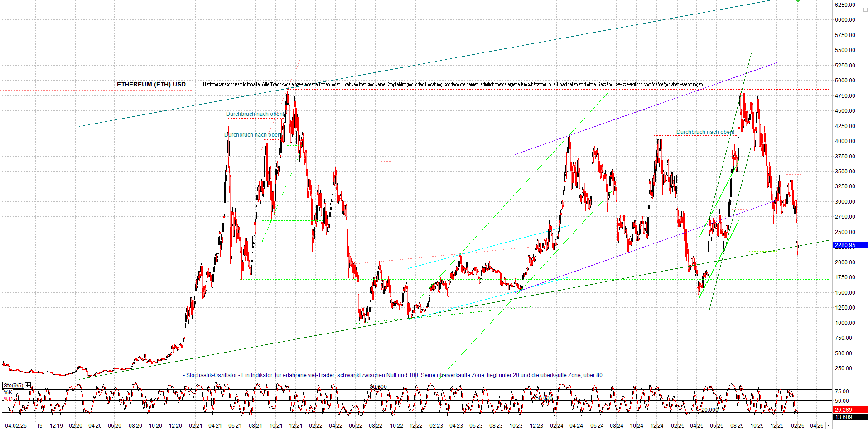Click the 04.02.26 date on time axis
Viewport: 868px width, 429px height.
click(x=16, y=426)
